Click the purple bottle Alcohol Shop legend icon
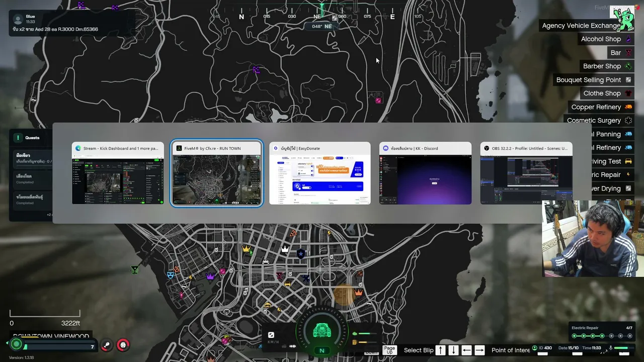The width and height of the screenshot is (644, 362). click(628, 39)
